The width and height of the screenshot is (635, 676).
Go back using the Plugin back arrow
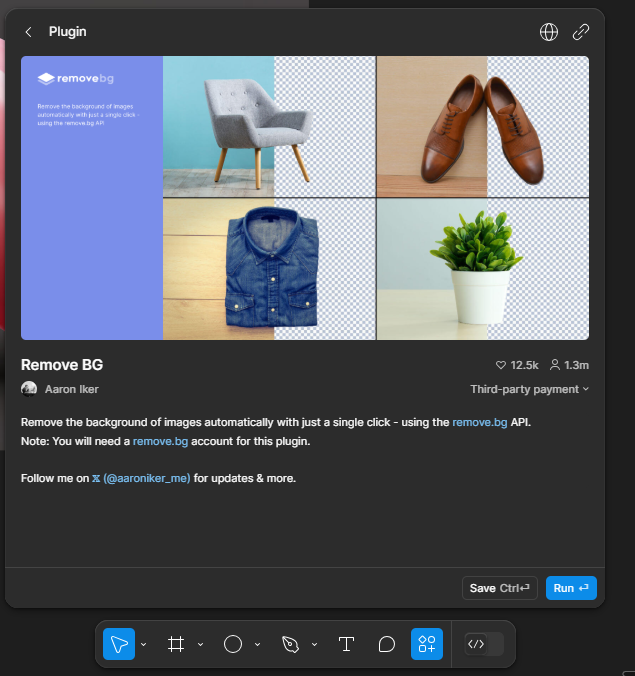coord(28,32)
